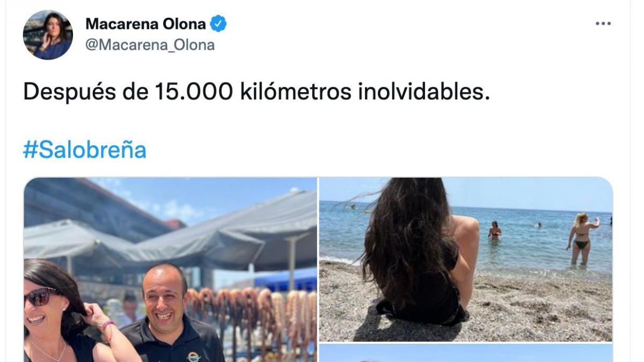The image size is (644, 362).
Task: Open the beach photo of woman sitting
Action: tap(466, 260)
